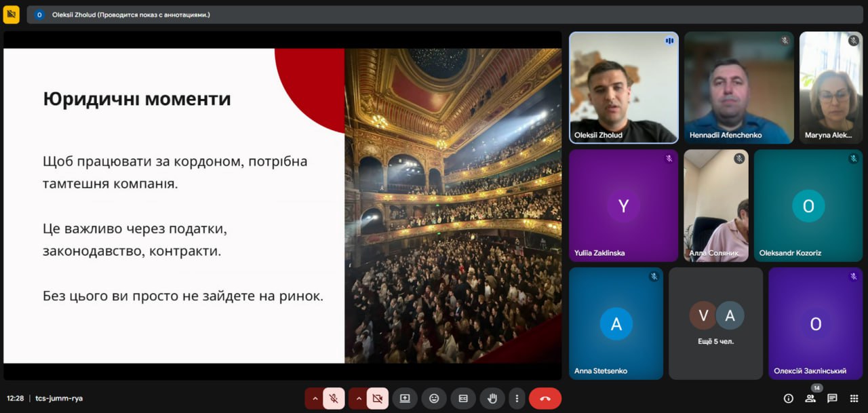Click the slide line 'Щоб працювати за кордоном, потрібна'
The height and width of the screenshot is (413, 868).
pyautogui.click(x=175, y=161)
